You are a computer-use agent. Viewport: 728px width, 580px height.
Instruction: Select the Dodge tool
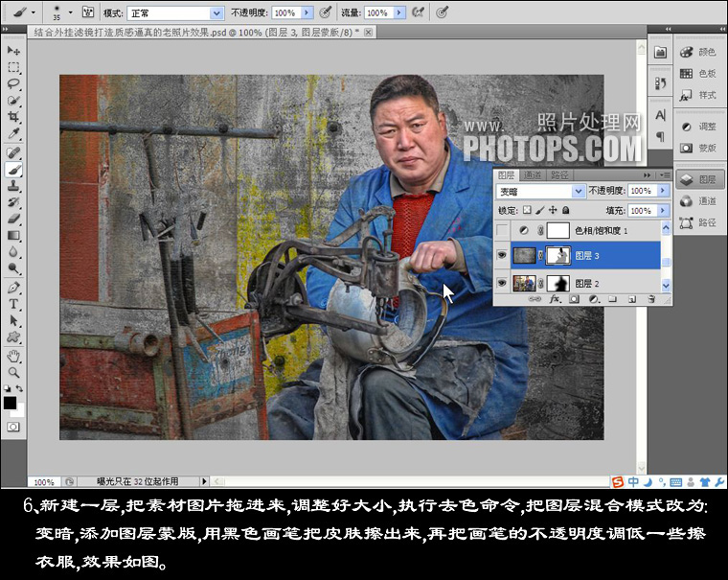pos(13,268)
